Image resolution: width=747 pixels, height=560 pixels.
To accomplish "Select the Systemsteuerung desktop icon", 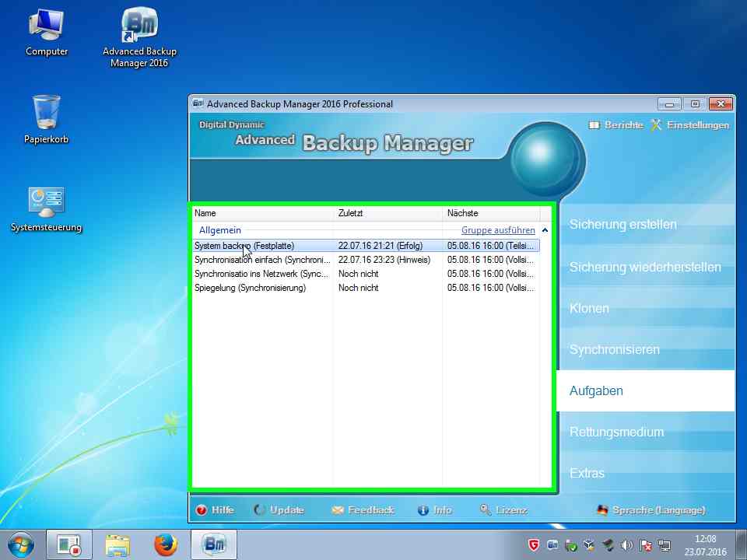I will (x=46, y=209).
